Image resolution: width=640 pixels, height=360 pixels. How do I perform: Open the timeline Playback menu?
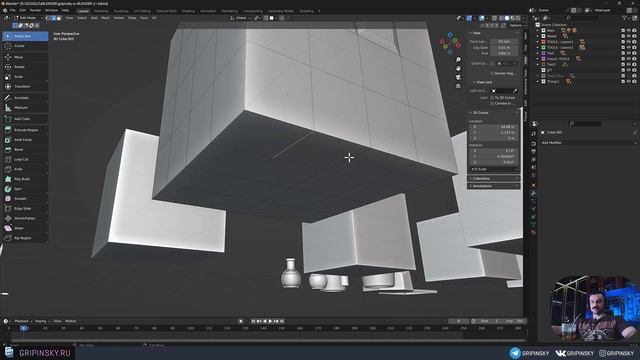tap(23, 321)
